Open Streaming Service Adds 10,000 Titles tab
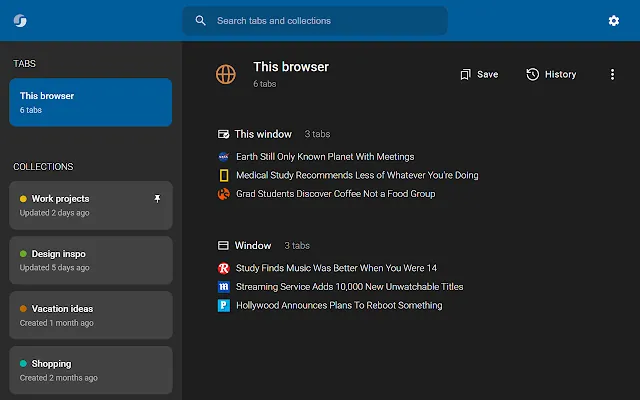The height and width of the screenshot is (400, 640). pos(349,287)
